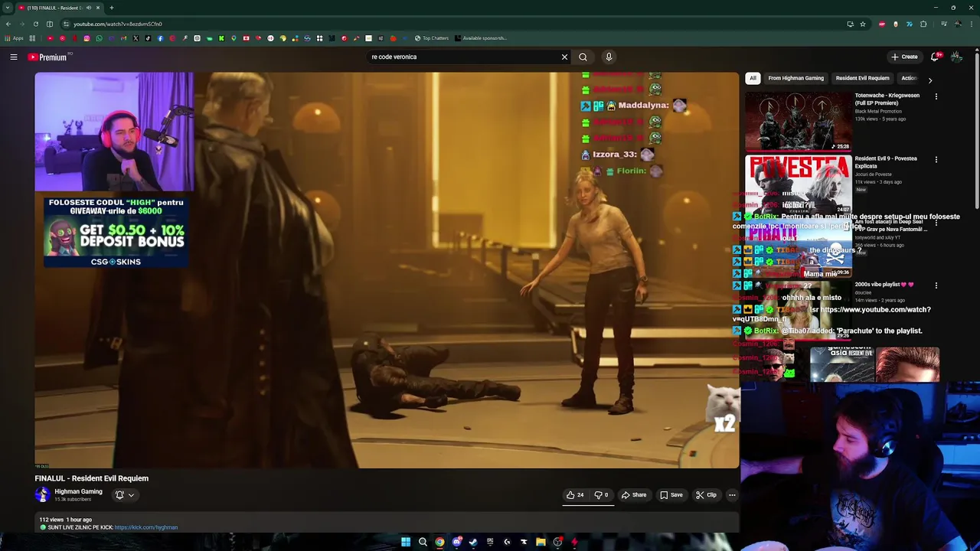Open the 2000s vibe playlist title
980x551 pixels.
[884, 285]
